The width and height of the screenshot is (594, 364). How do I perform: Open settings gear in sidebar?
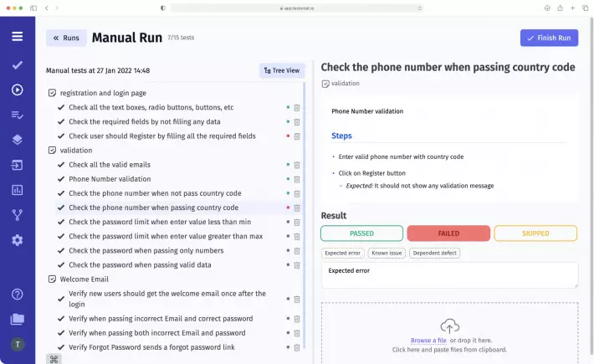pos(17,240)
